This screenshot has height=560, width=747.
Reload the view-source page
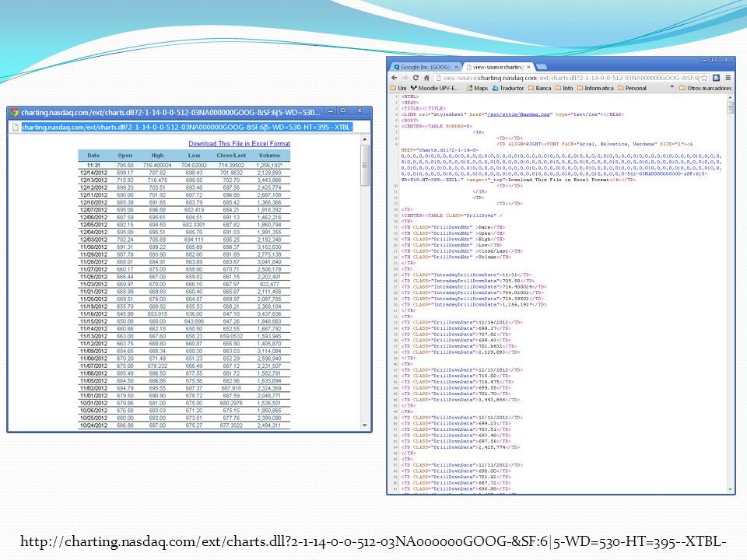tap(416, 78)
